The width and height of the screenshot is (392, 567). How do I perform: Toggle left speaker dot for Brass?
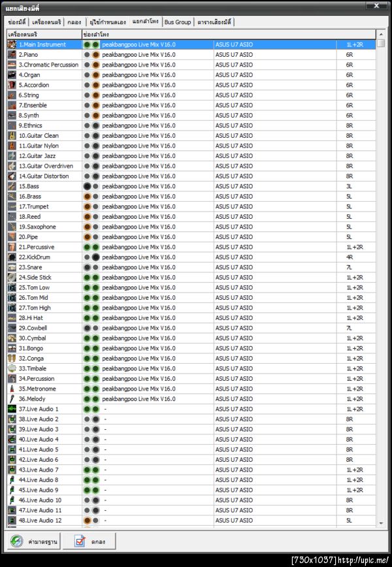[87, 197]
